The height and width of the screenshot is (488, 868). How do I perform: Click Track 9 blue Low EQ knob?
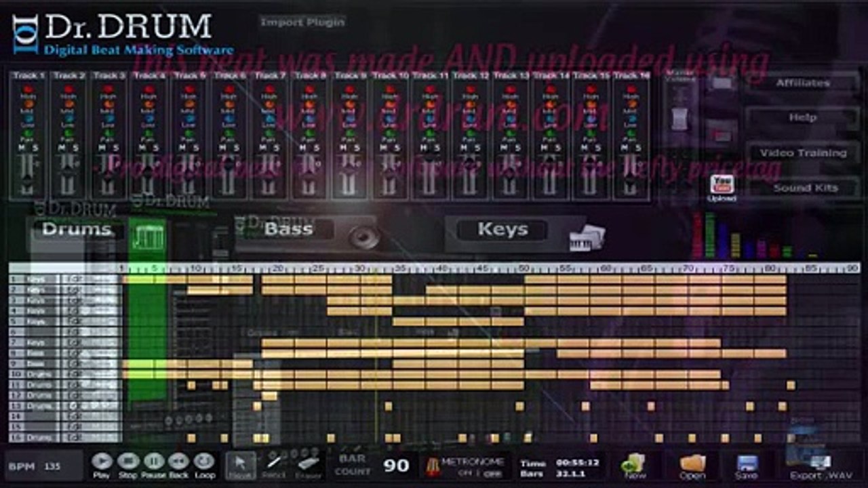(x=349, y=118)
